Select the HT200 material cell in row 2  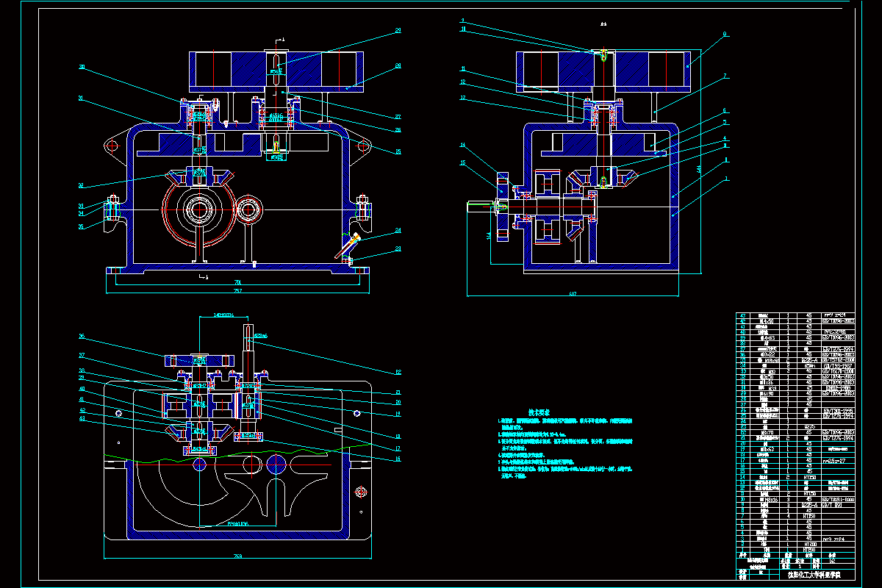point(810,544)
